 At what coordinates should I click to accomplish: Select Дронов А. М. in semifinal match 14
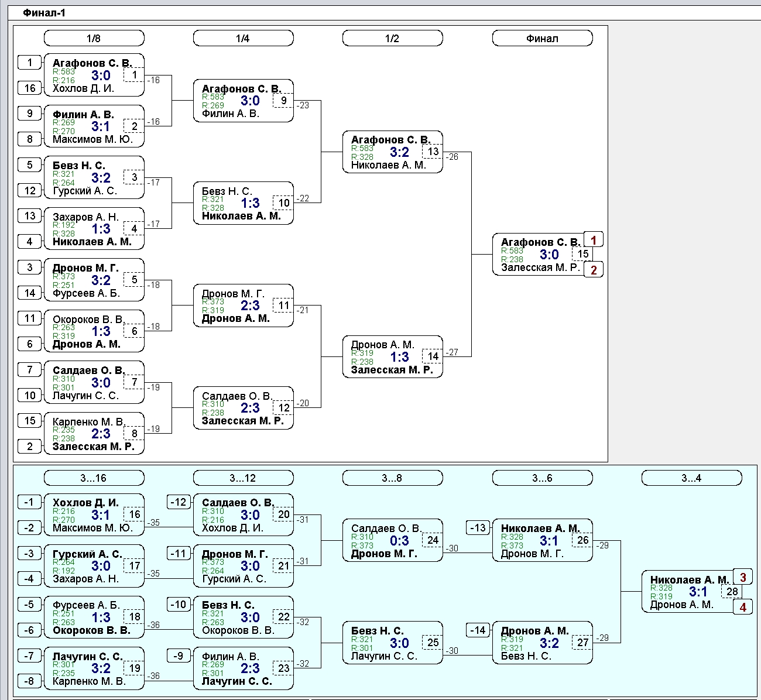click(382, 344)
